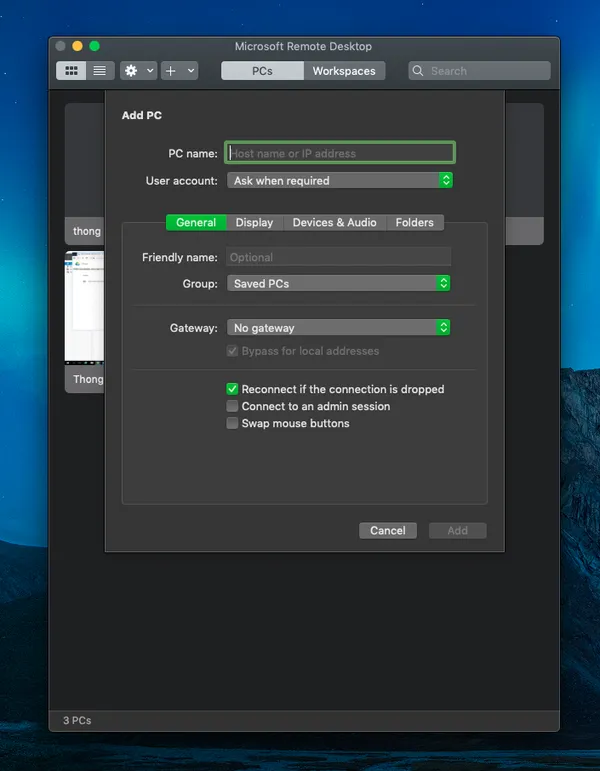
Task: Open the Devices & Audio tab
Action: pyautogui.click(x=334, y=222)
